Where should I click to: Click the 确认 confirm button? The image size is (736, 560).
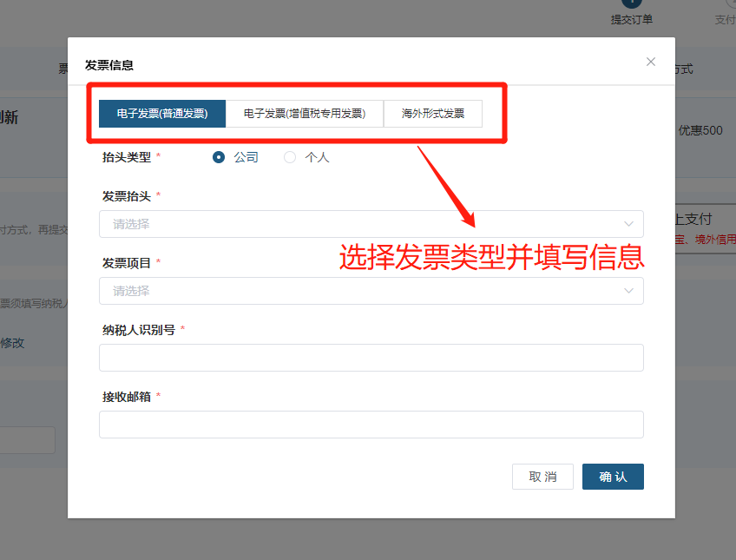coord(613,476)
